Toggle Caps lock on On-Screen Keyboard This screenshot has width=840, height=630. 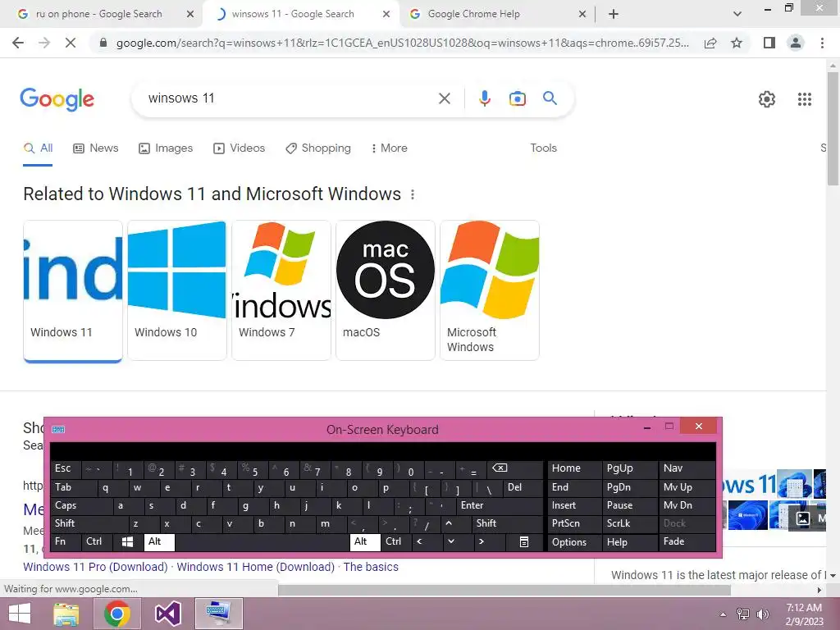[x=81, y=505]
